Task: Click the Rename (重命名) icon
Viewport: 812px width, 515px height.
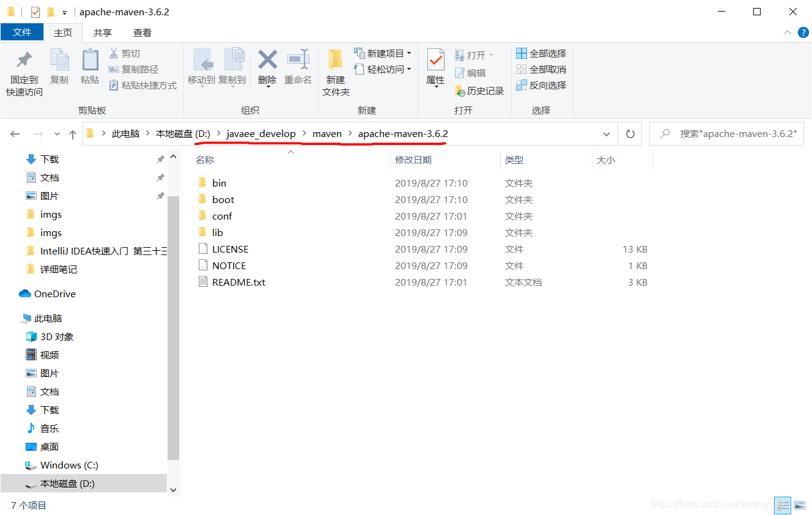Action: click(x=298, y=60)
